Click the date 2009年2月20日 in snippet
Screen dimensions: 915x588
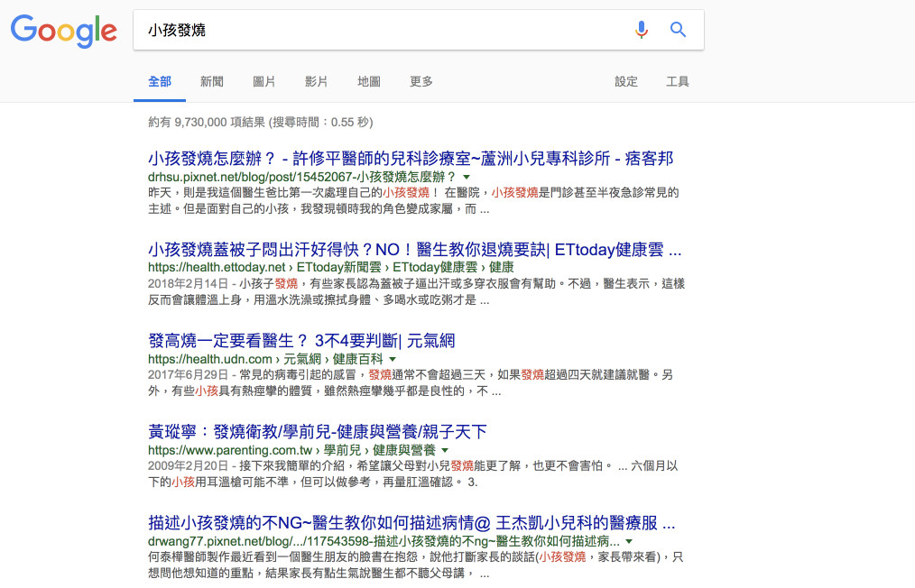point(188,465)
